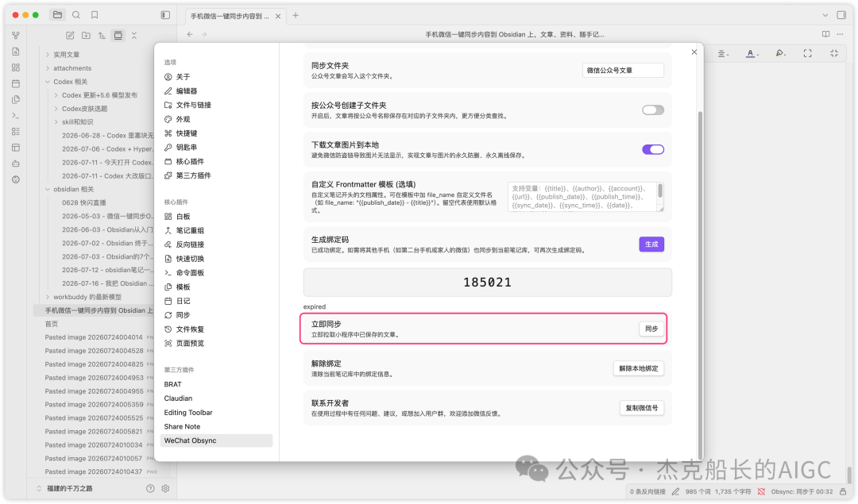Expand workbuddy 的最新模型 folder

click(48, 297)
